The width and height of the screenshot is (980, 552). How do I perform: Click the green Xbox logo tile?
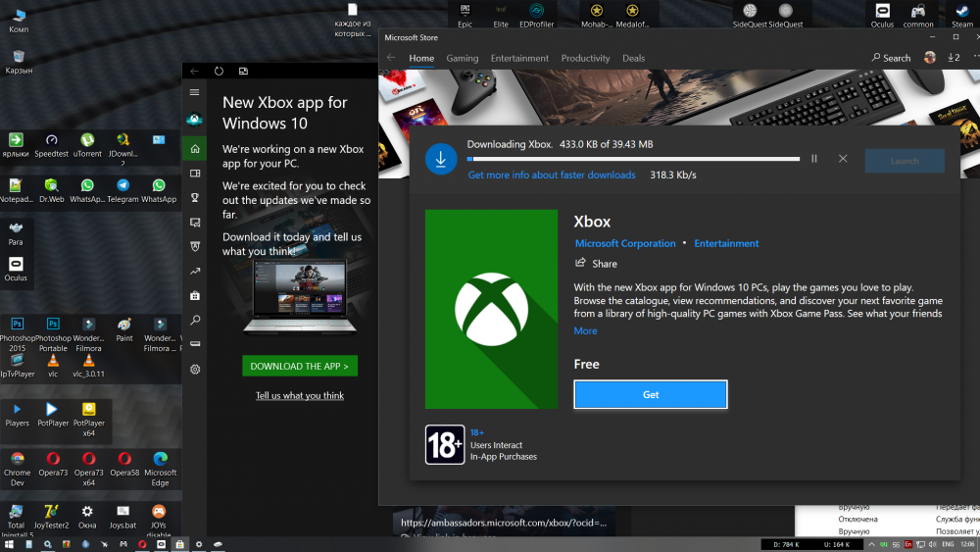point(491,309)
